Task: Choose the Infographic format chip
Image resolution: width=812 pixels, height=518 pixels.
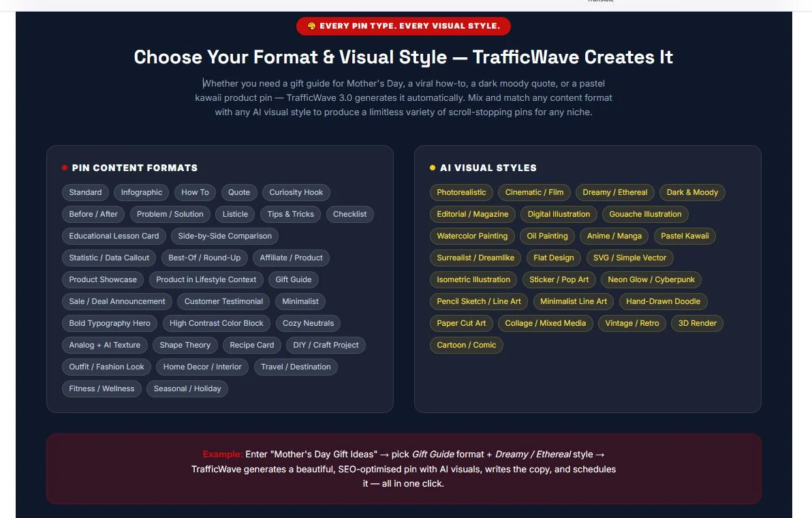Action: coord(142,192)
